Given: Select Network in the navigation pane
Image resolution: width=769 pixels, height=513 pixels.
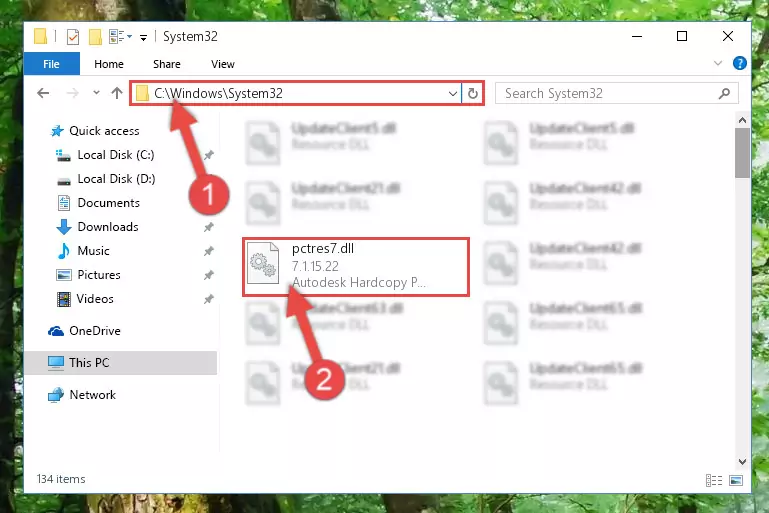Looking at the screenshot, I should click(92, 395).
